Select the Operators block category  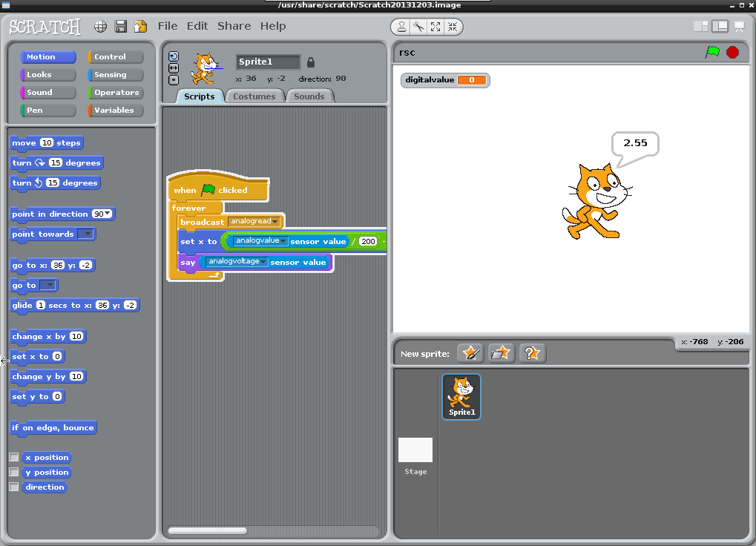pos(116,93)
